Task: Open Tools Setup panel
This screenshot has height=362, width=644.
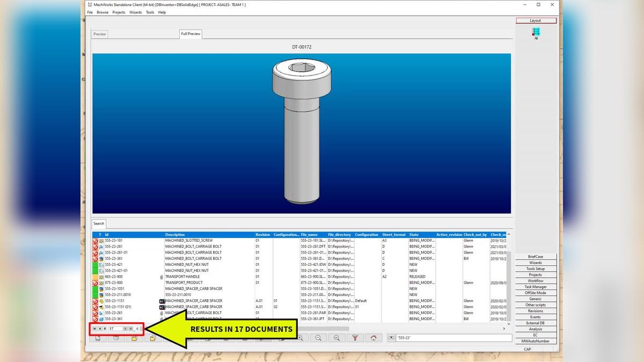Action: click(x=536, y=269)
